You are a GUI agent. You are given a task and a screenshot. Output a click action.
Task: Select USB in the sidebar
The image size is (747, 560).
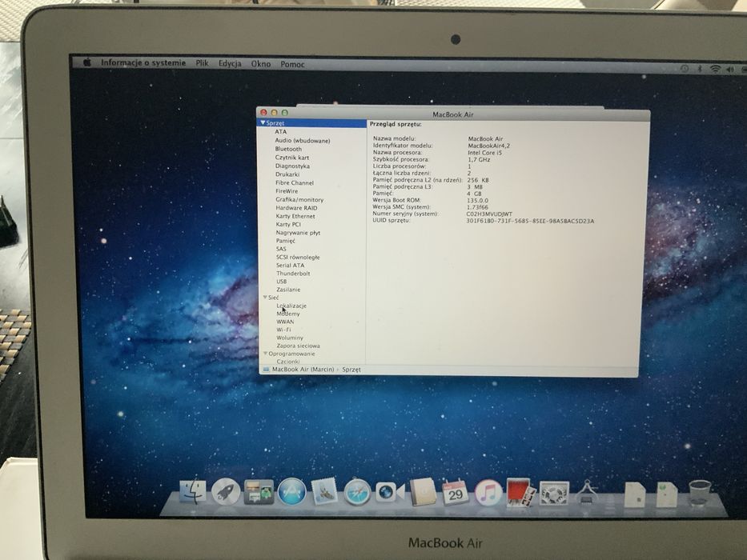coord(281,281)
